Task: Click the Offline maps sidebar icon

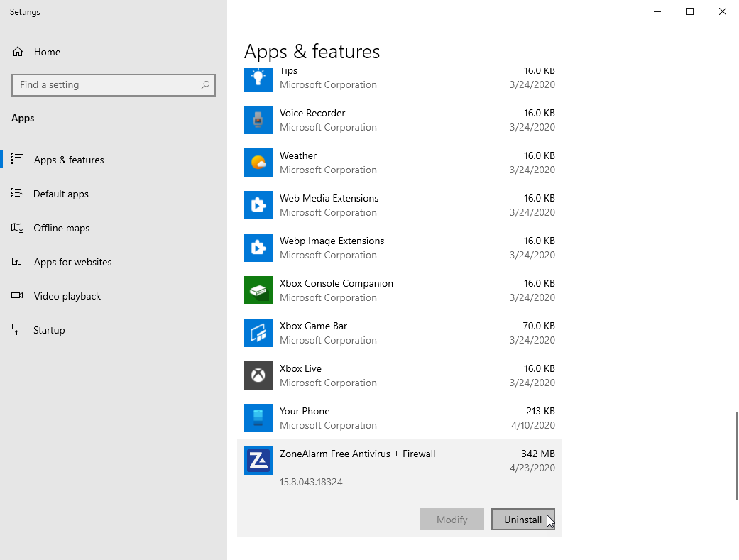Action: pos(17,228)
